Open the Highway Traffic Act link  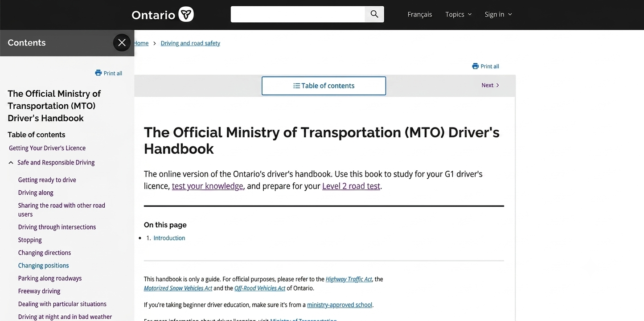click(x=349, y=279)
